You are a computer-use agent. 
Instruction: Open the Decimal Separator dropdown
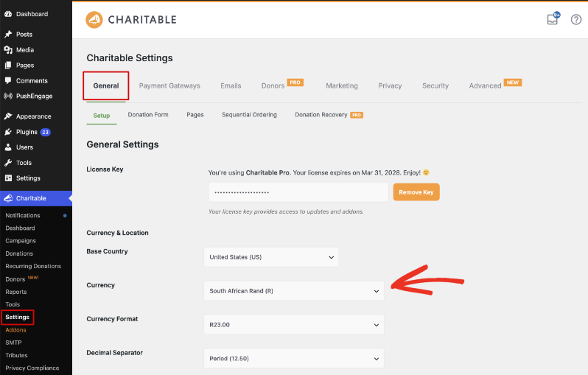[294, 359]
